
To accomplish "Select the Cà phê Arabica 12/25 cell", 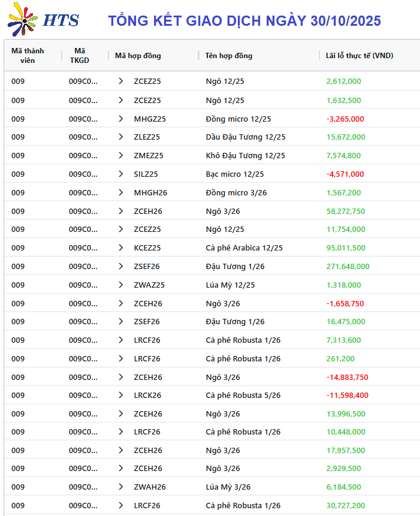I will pyautogui.click(x=244, y=248).
